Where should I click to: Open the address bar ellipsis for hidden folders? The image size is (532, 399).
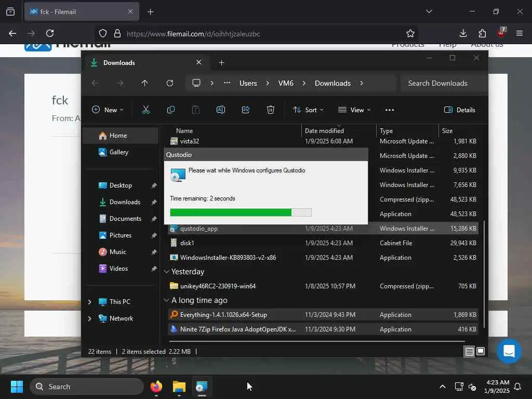227,83
